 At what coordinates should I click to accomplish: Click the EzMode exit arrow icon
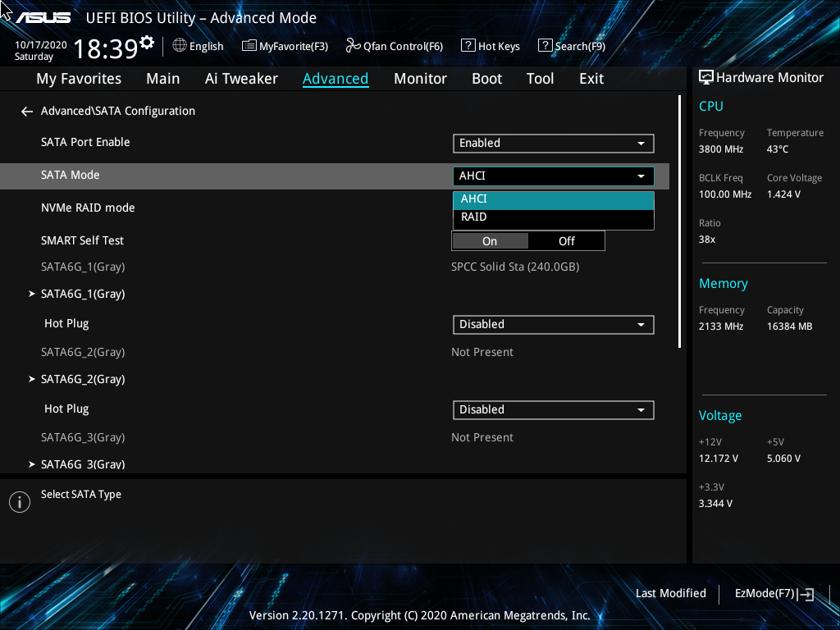coord(806,594)
